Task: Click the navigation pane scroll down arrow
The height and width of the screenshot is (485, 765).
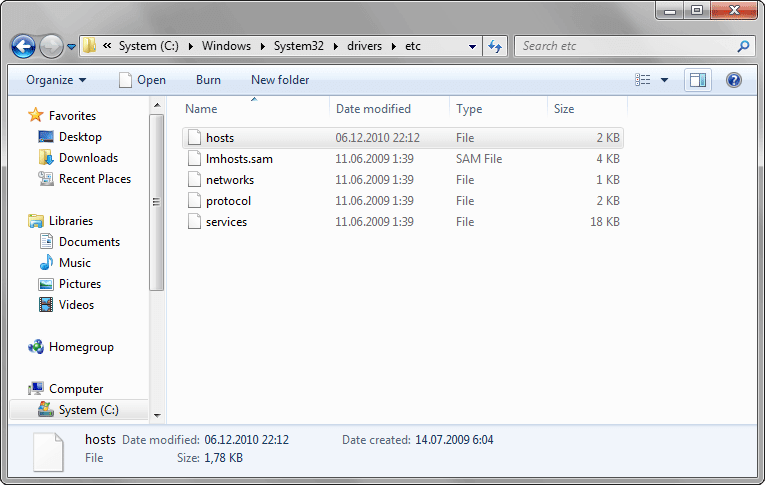Action: (x=157, y=416)
